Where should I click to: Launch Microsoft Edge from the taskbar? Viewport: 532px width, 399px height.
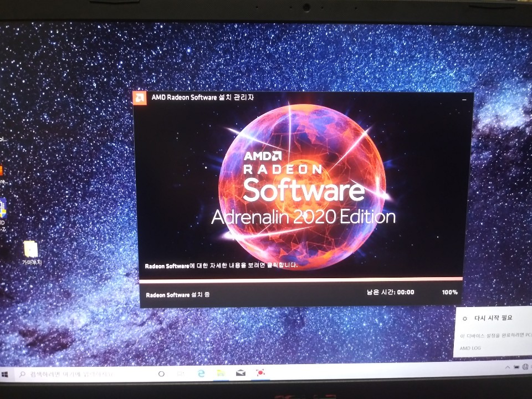click(201, 374)
